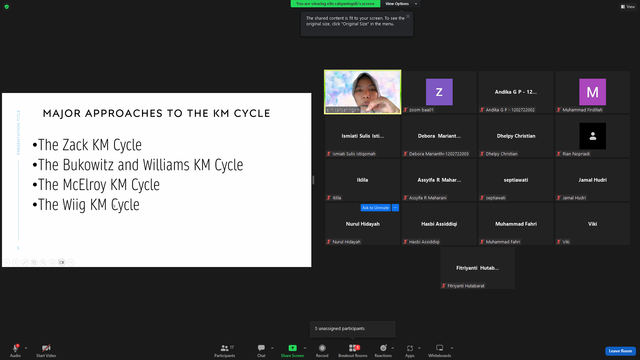Click the slide title 'Major Approaches to the KM Cycle'

pyautogui.click(x=156, y=113)
